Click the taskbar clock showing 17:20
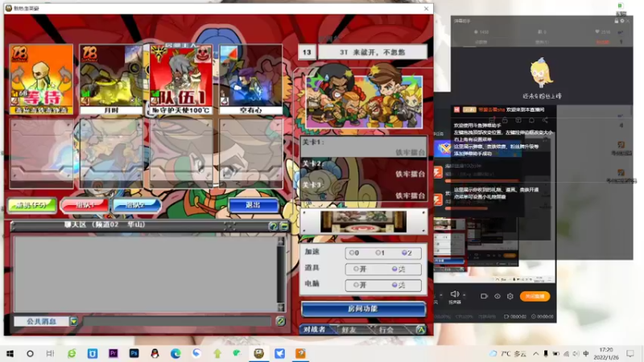 [x=606, y=353]
